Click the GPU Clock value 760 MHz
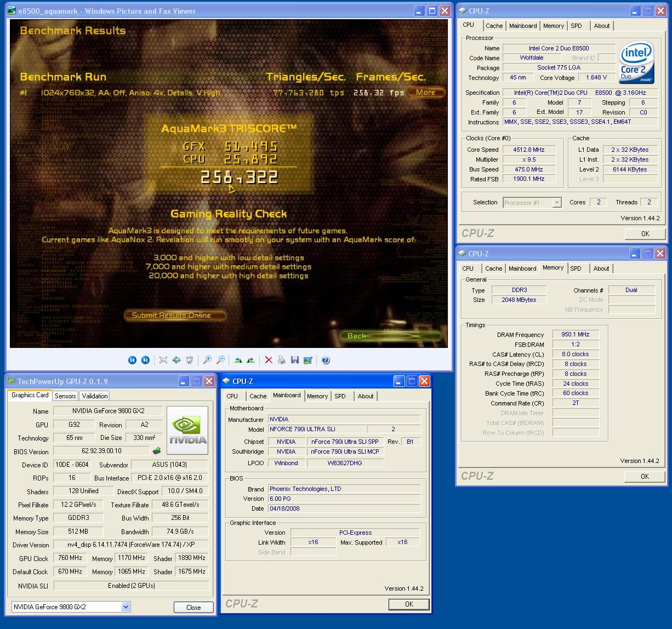Screen dimensions: 672x629 click(x=70, y=558)
